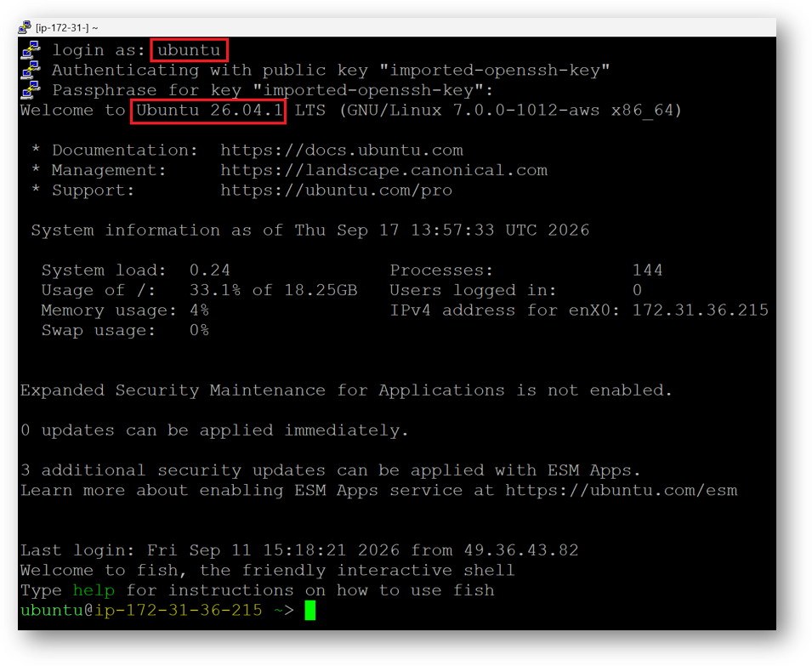Click the prompt 'ubuntu@ip-172-31-36-215'

pos(141,611)
